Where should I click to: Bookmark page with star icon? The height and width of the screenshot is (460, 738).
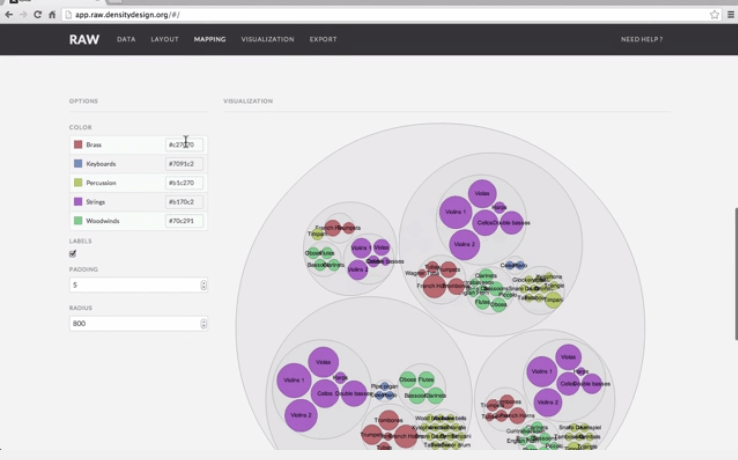point(715,15)
